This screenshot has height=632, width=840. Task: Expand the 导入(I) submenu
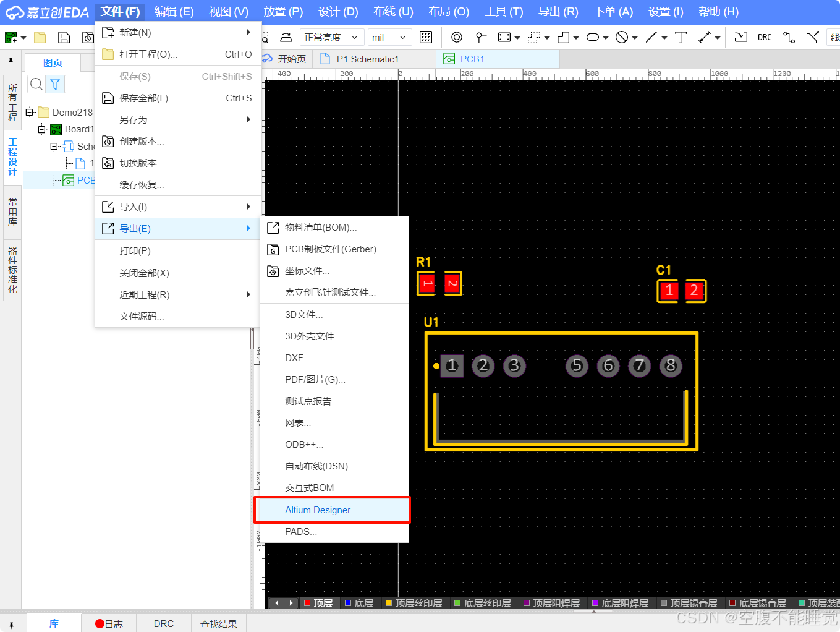click(178, 207)
